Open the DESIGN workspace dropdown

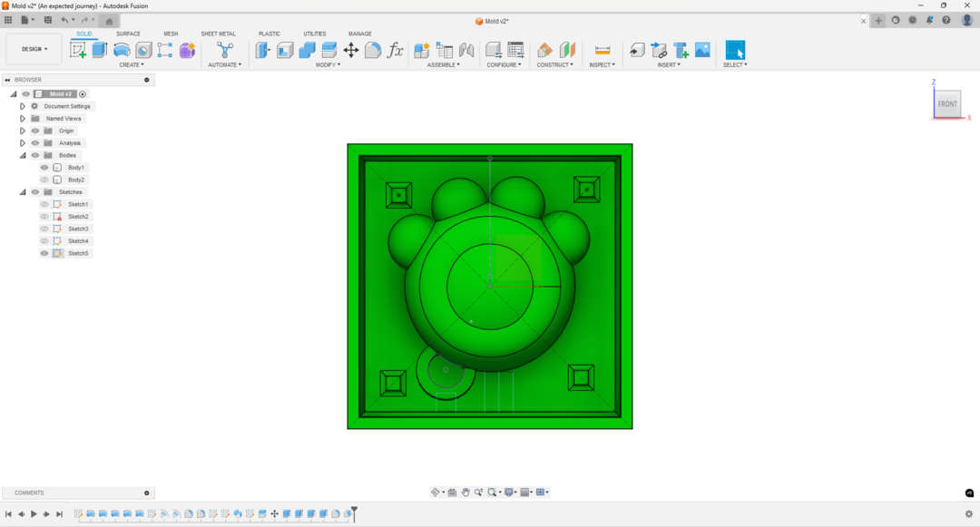click(34, 49)
